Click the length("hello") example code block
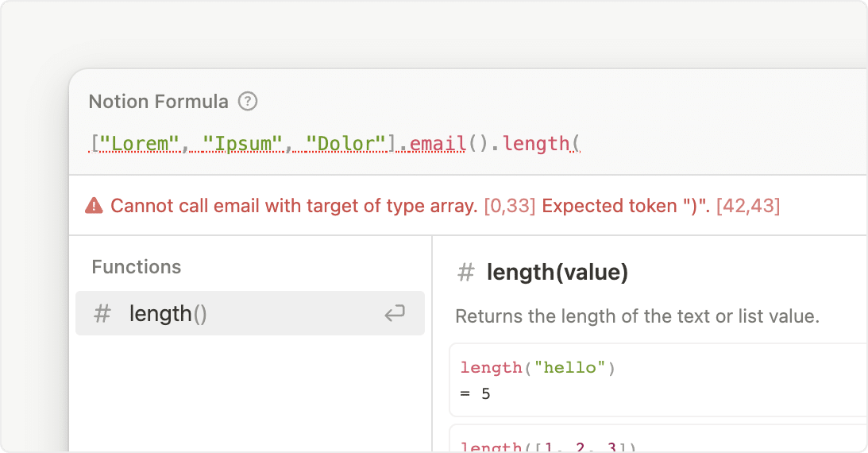The image size is (868, 453). (658, 380)
